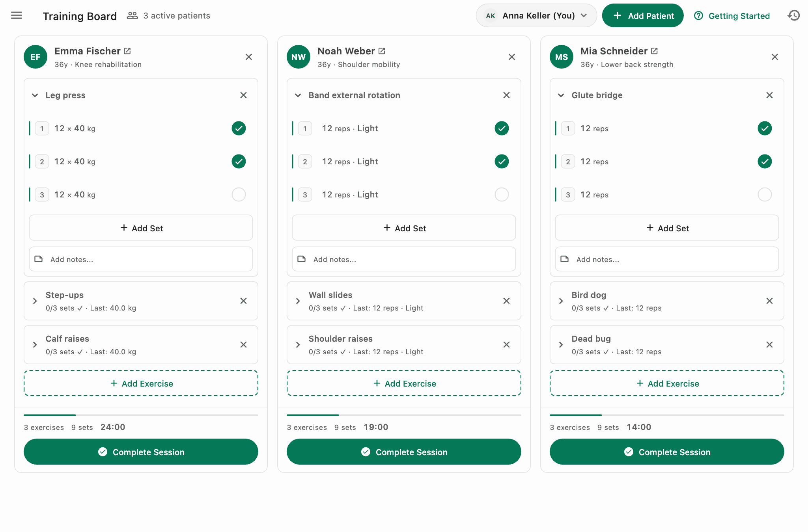
Task: Expand the Wall slides exercise
Action: (298, 301)
